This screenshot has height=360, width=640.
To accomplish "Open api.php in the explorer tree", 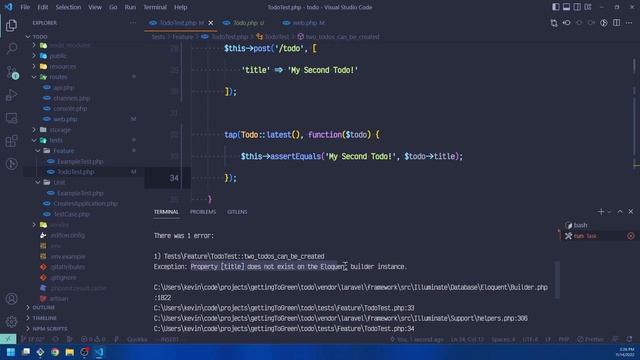I will [x=63, y=87].
